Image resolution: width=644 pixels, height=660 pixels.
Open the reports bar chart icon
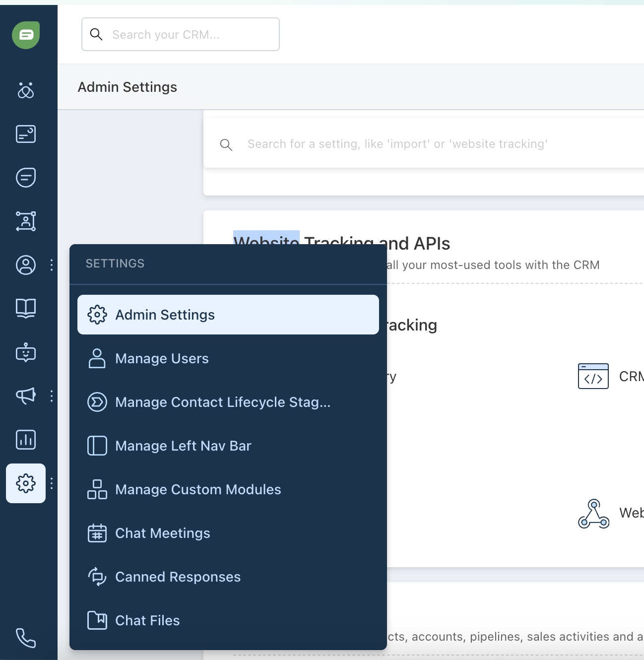26,440
